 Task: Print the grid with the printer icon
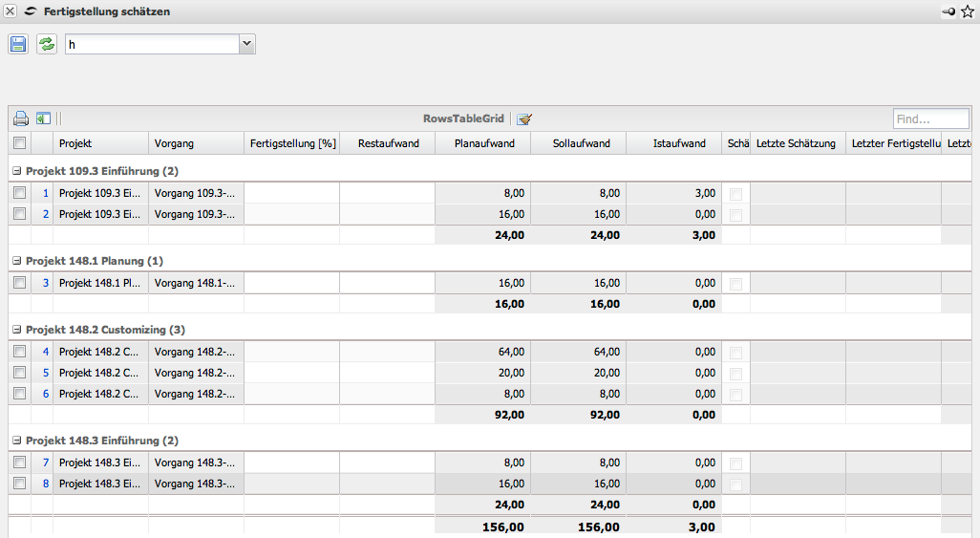click(x=21, y=119)
